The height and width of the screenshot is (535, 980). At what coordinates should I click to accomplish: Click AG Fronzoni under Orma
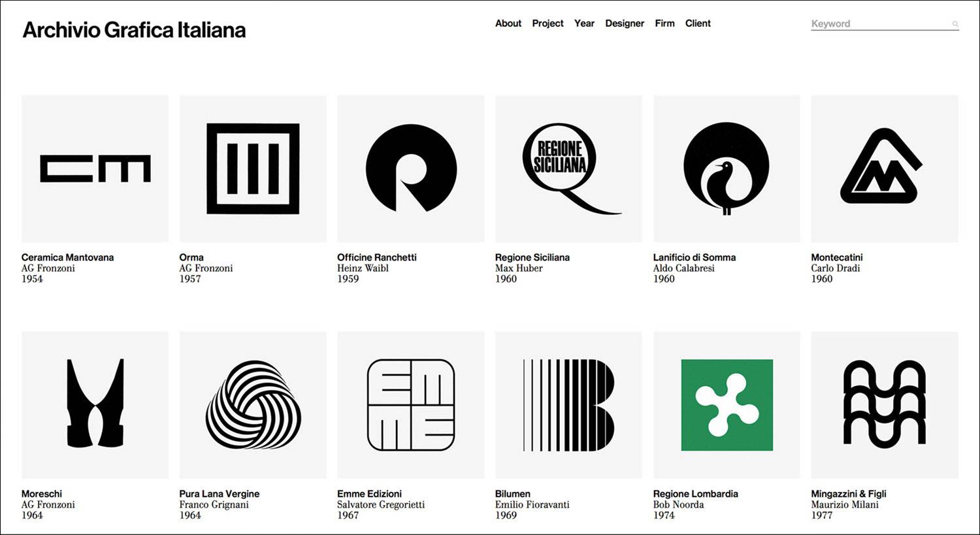click(206, 268)
